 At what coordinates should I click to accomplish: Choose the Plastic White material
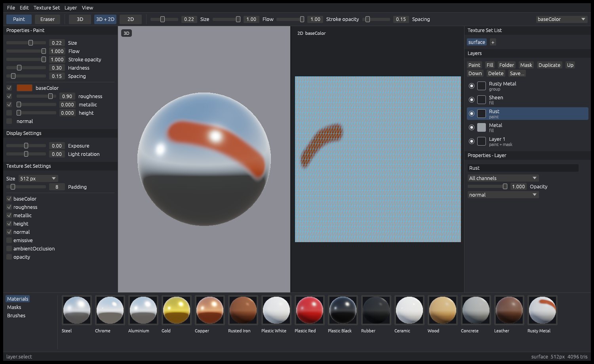pos(276,310)
